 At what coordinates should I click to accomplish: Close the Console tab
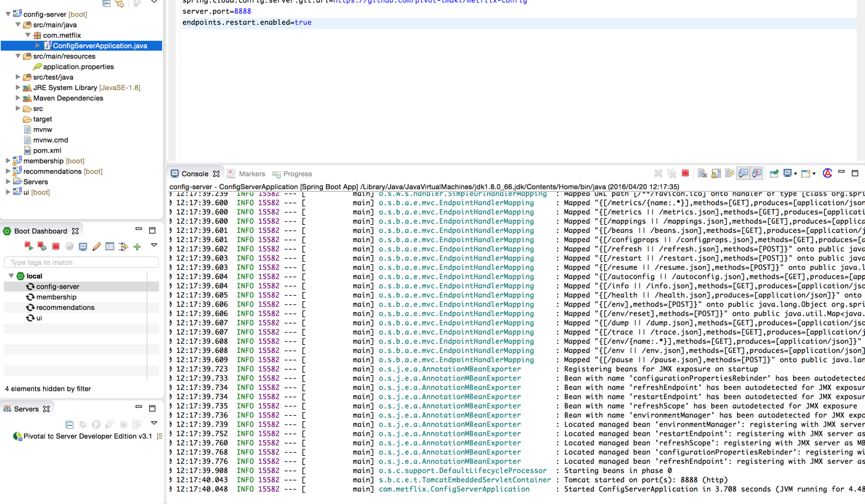click(216, 174)
